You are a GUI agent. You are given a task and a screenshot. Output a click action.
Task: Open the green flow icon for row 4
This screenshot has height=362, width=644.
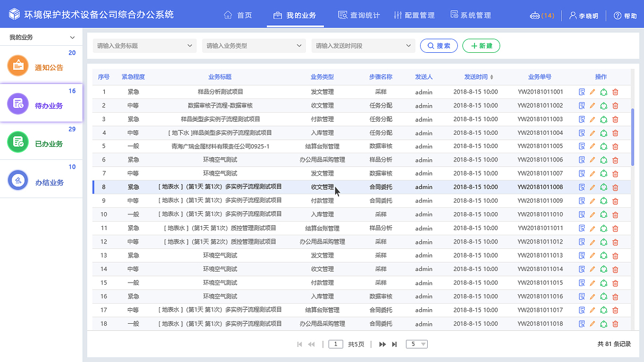coord(604,133)
